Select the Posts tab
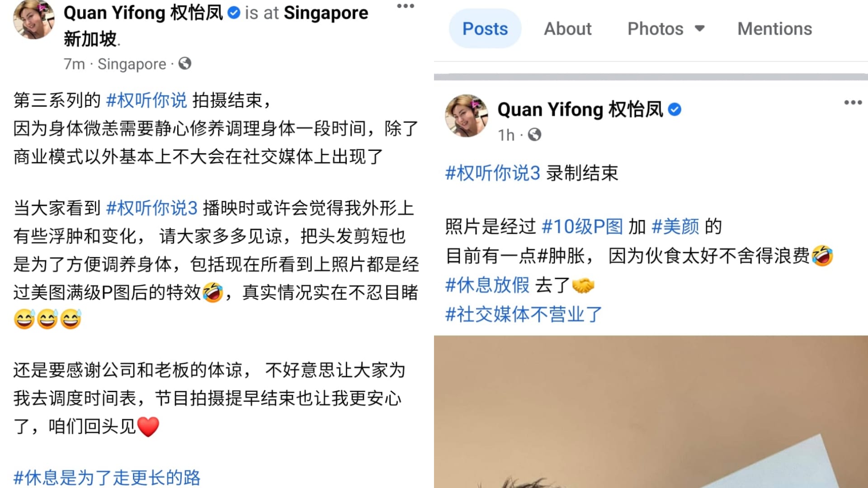Screen dimensions: 868x488 click(485, 28)
